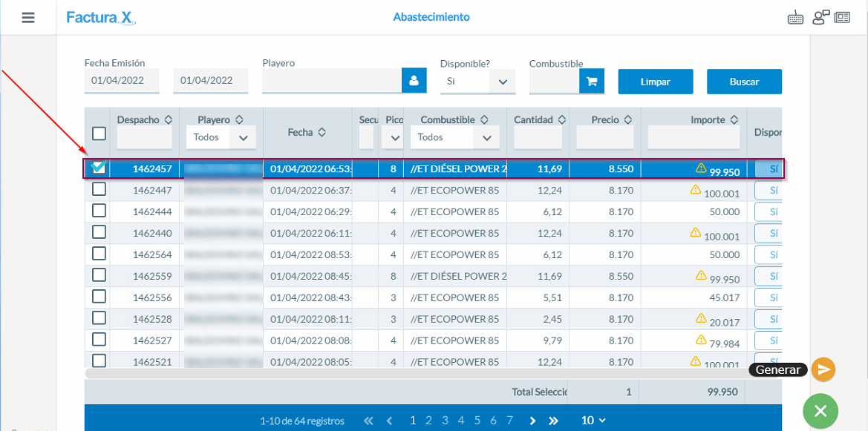Go to page 7 of results
Image resolution: width=868 pixels, height=431 pixels.
pyautogui.click(x=510, y=421)
